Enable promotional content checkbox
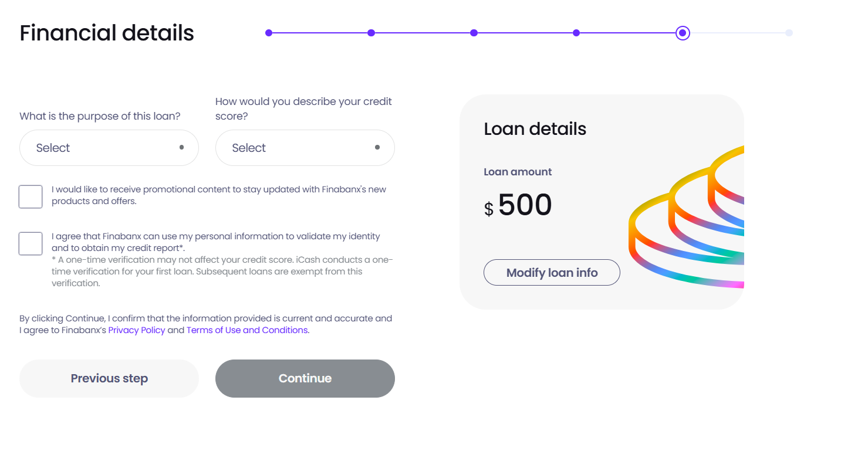Viewport: 868px width, 451px height. click(31, 196)
